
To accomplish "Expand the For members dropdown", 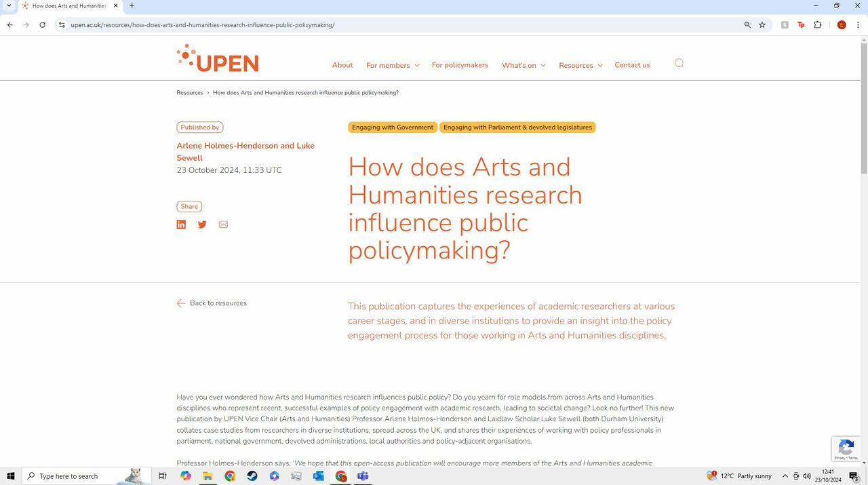I will coord(393,66).
